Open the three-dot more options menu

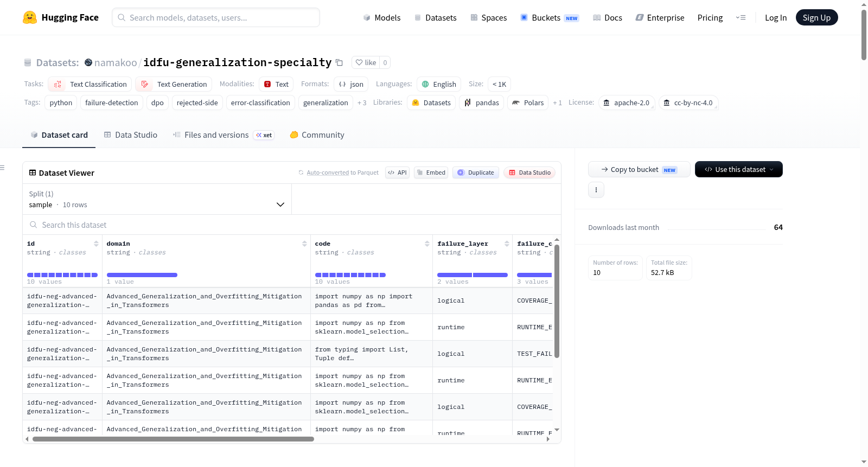(596, 190)
